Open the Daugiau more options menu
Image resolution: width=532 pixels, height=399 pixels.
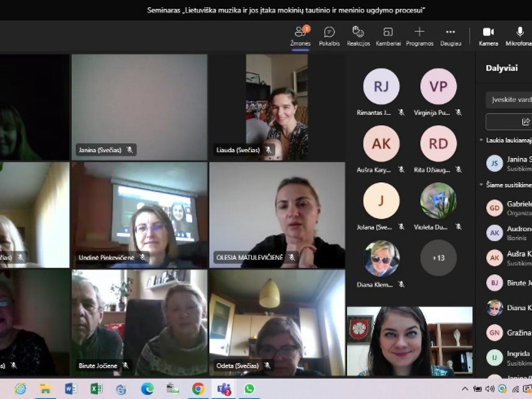point(450,36)
